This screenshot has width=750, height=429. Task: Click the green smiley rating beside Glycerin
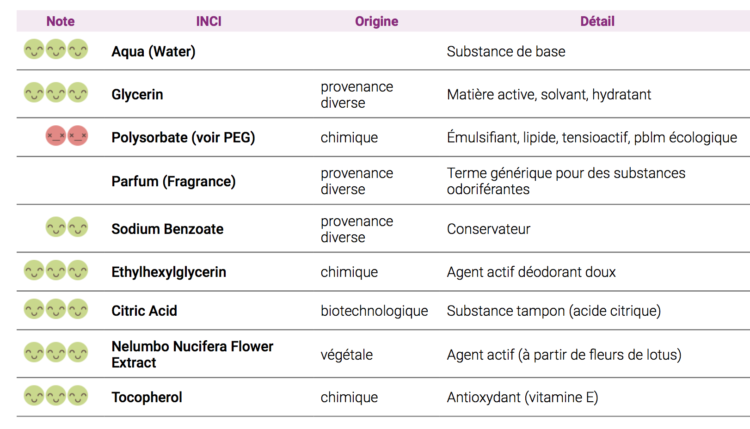point(56,94)
